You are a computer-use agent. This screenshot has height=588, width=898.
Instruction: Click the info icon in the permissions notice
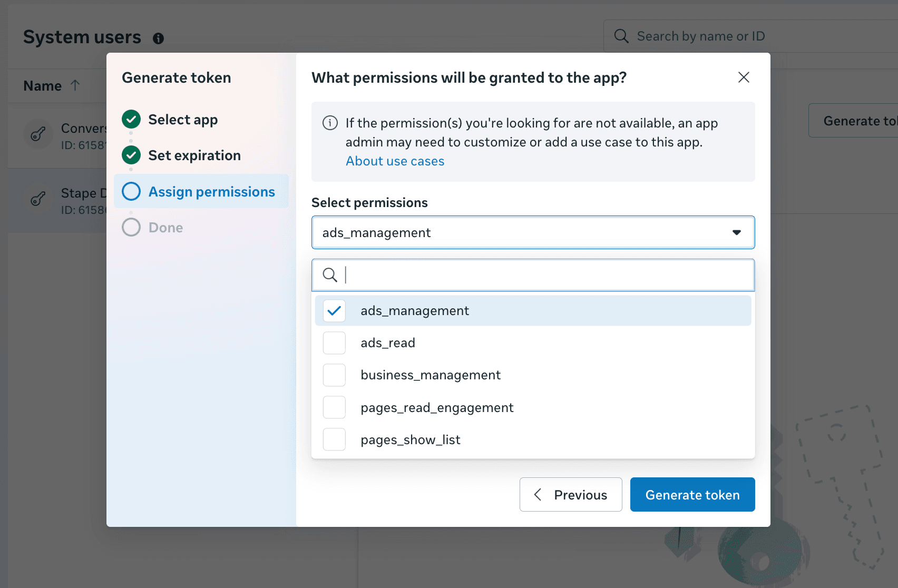(330, 123)
